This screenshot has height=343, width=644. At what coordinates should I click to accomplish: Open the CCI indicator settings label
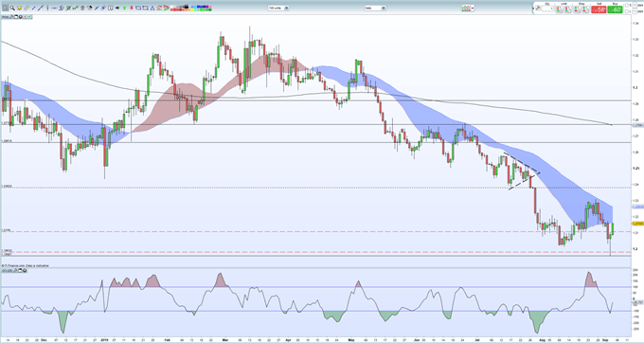coord(7,271)
